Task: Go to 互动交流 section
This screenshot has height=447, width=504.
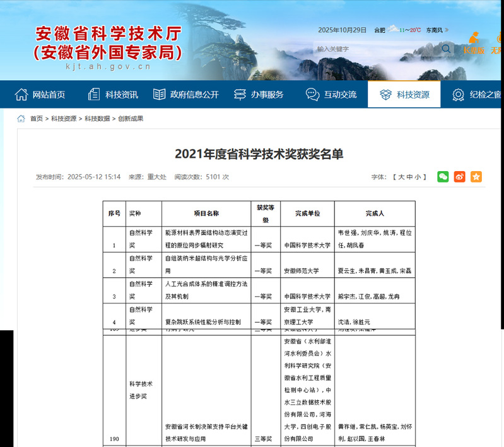Action: pos(332,95)
